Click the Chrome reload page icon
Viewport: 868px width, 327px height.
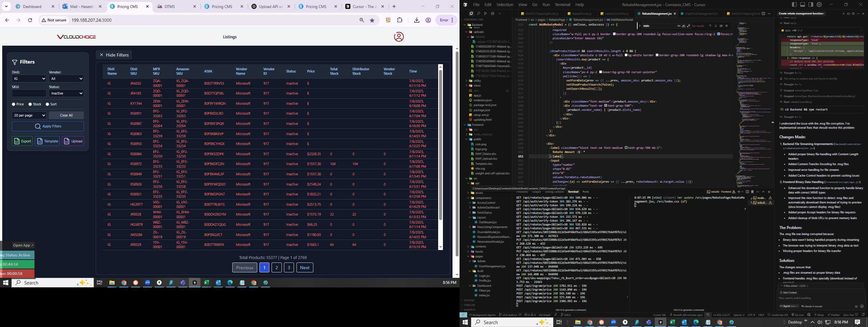[x=30, y=20]
